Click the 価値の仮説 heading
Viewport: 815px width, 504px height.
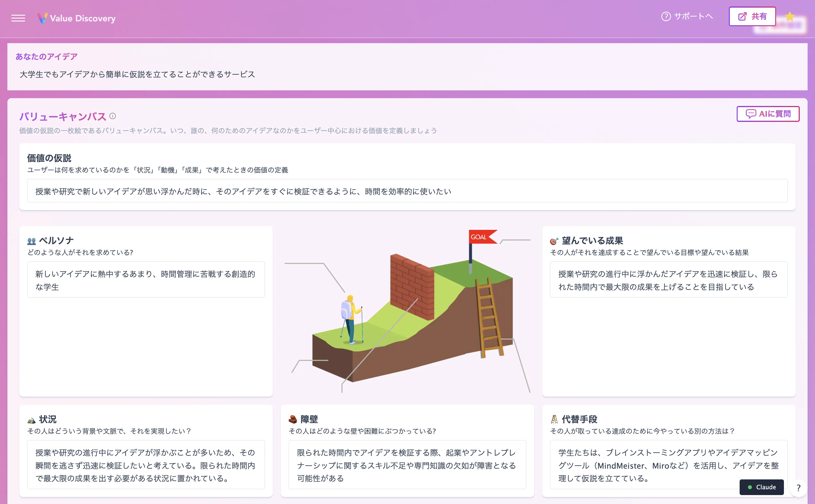coord(49,158)
